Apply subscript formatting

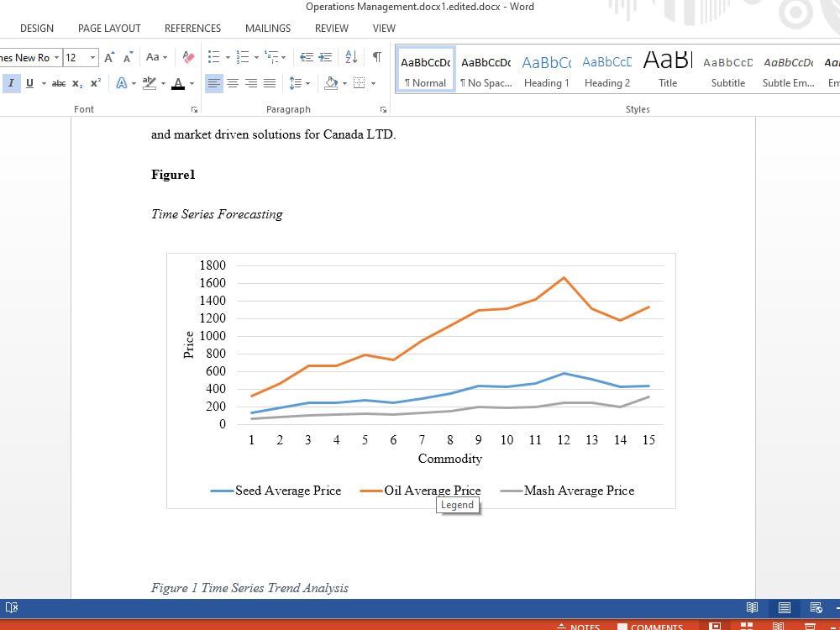77,83
